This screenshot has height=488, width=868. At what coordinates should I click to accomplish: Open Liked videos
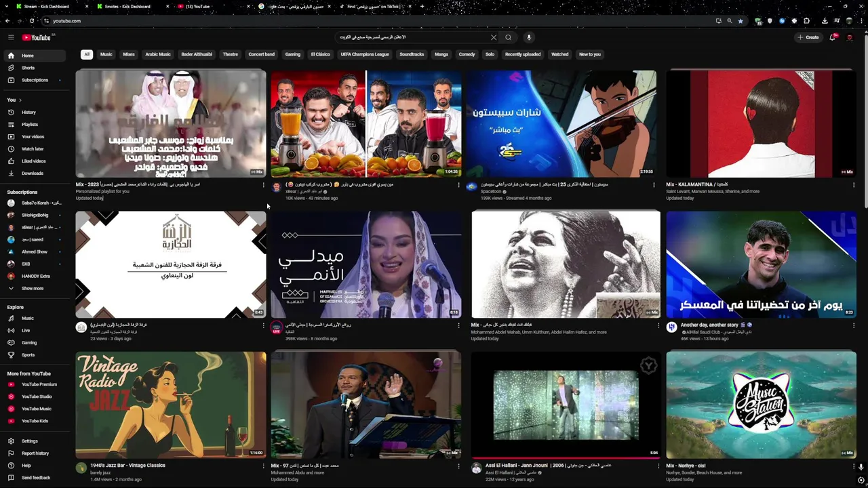click(x=34, y=161)
